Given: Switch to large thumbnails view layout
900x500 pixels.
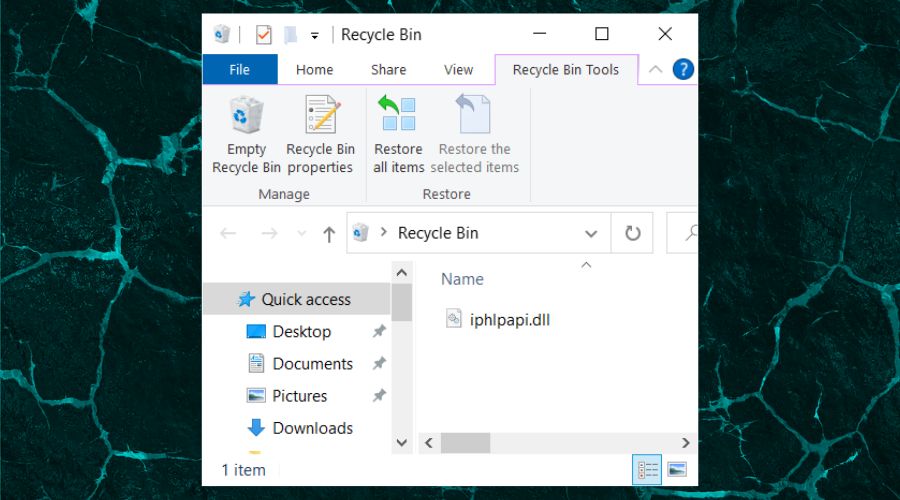Looking at the screenshot, I should 677,470.
